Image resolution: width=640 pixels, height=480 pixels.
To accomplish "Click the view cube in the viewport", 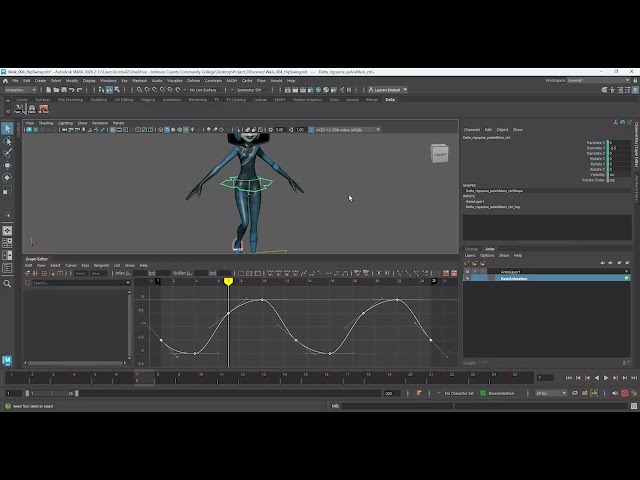I will (440, 153).
